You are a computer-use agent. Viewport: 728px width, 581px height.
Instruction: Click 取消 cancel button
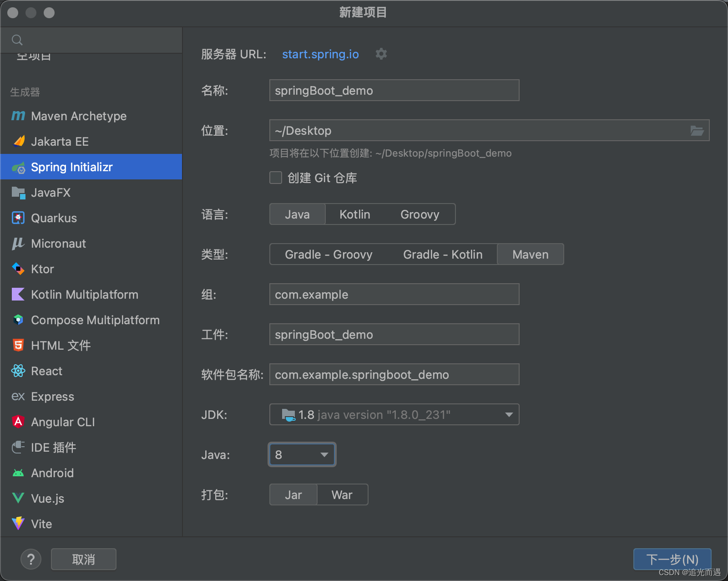point(84,559)
